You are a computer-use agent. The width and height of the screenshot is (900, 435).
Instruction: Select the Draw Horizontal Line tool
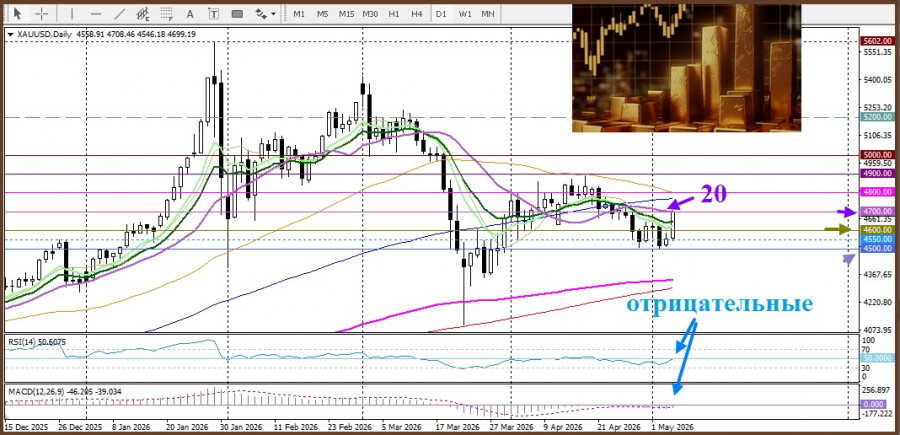click(96, 13)
